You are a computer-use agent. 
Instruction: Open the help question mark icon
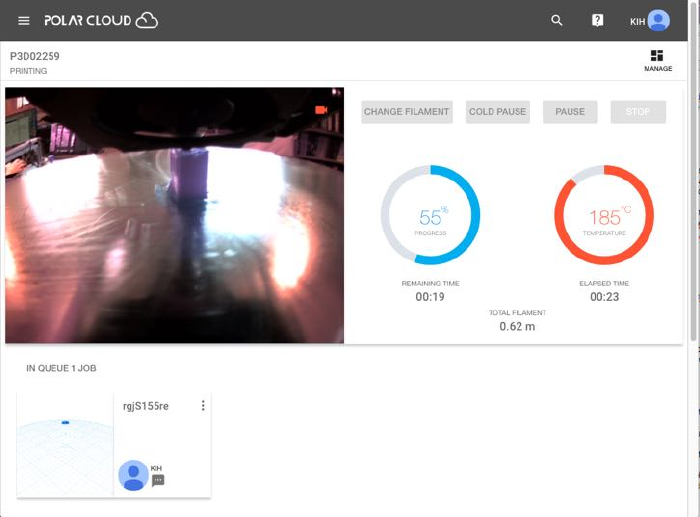597,21
